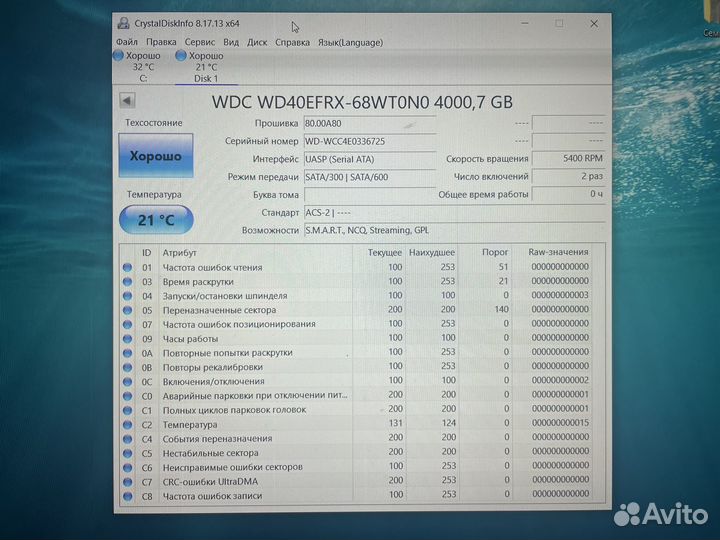Open the Язык(Language) menu
The image size is (720, 540).
[350, 42]
